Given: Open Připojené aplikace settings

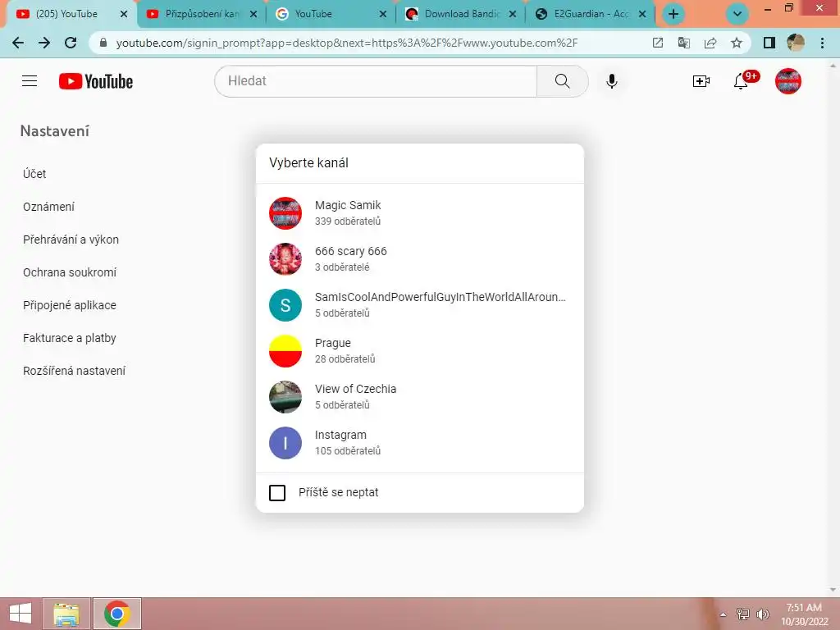Looking at the screenshot, I should (70, 305).
